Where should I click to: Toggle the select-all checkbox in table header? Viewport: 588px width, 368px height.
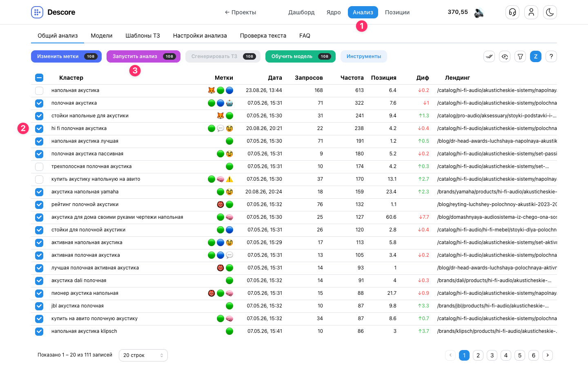[x=39, y=78]
